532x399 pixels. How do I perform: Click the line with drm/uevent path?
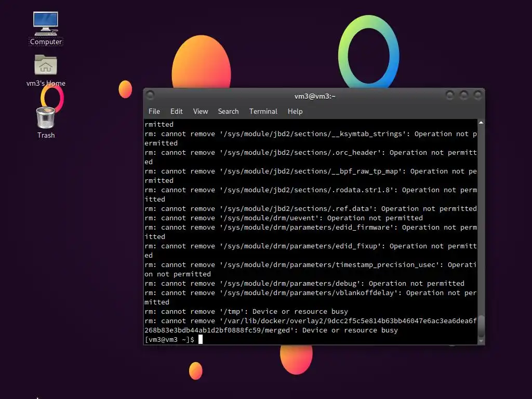tap(284, 218)
